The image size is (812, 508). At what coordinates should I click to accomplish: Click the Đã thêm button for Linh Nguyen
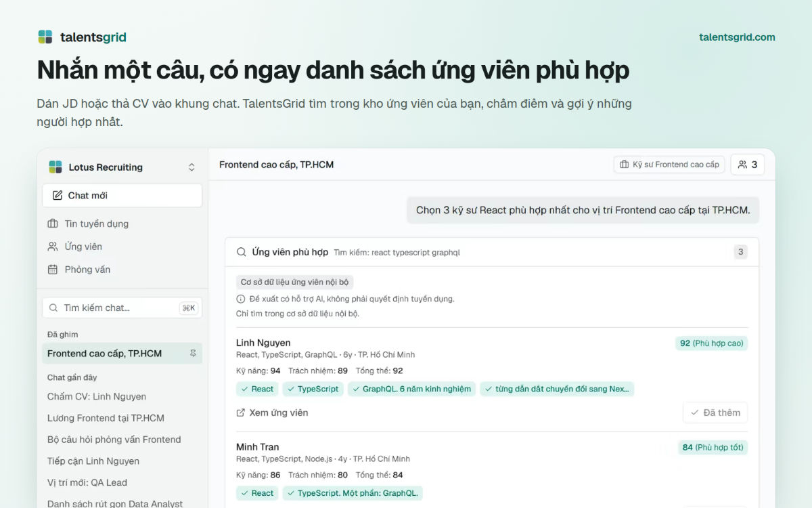coord(715,412)
